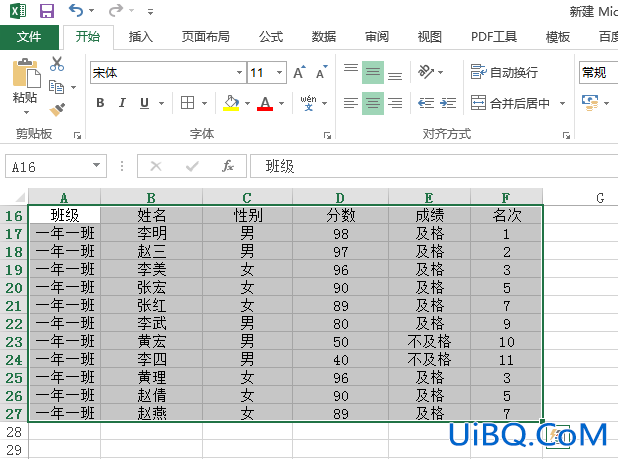Image resolution: width=618 pixels, height=459 pixels.
Task: Click the select-all corner triangle
Action: (20, 197)
